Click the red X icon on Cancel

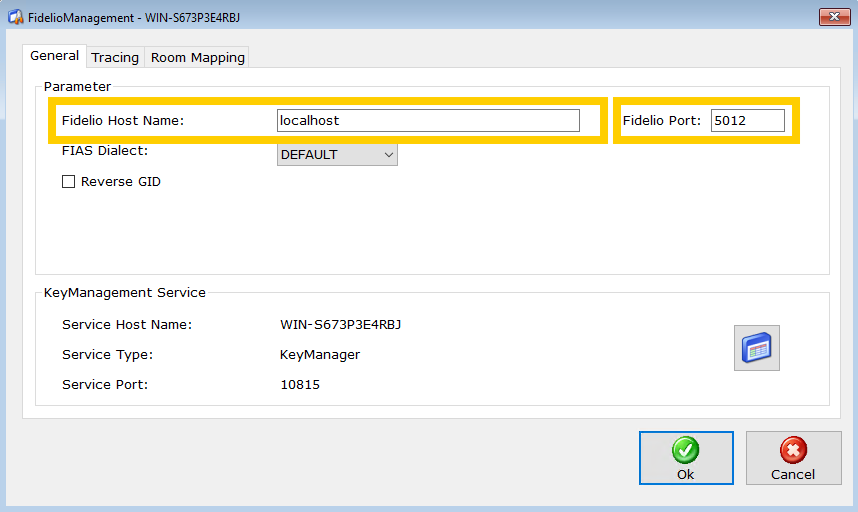pyautogui.click(x=793, y=450)
